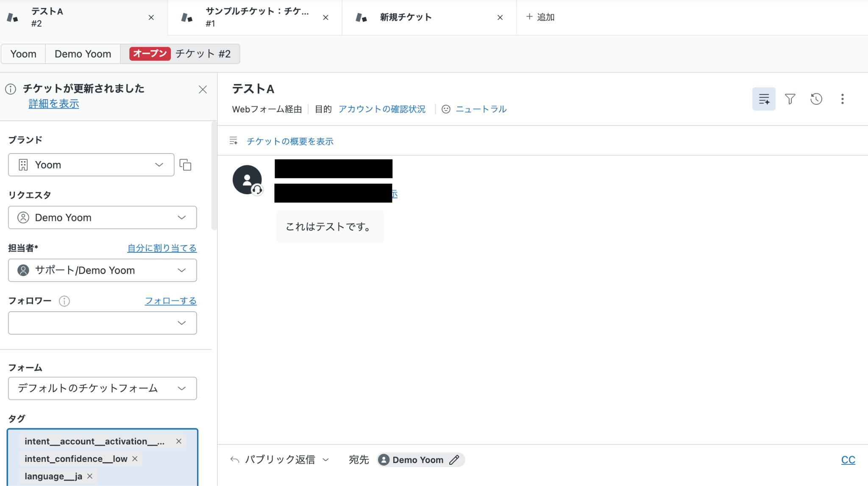Remove the language__ja tag
Screen dimensions: 868x486
pos(90,476)
